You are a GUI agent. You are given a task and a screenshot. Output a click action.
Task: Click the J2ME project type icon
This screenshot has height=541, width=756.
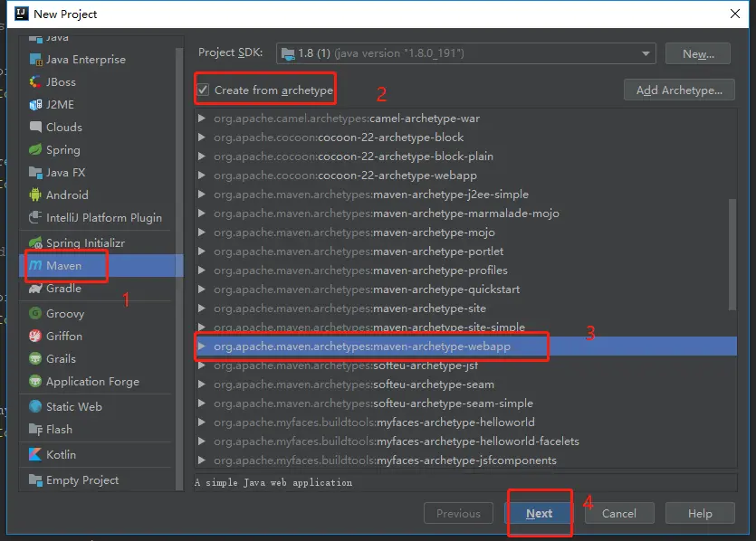(35, 105)
